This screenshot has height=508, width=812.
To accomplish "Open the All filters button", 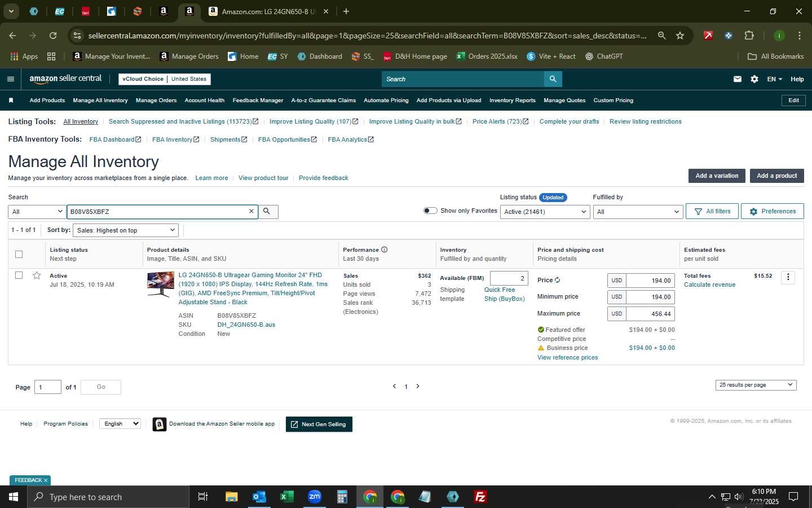I will [712, 211].
